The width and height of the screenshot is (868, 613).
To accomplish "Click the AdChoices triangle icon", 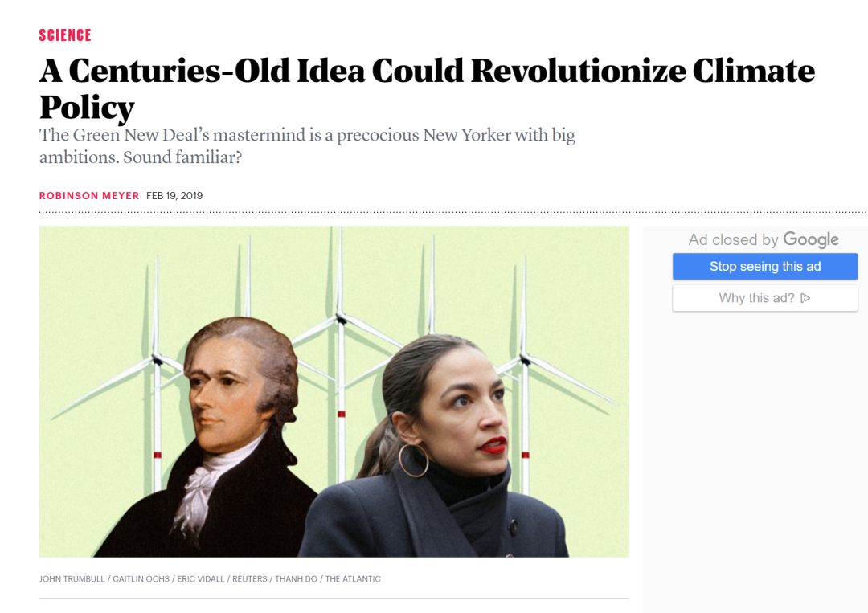I will [x=805, y=298].
